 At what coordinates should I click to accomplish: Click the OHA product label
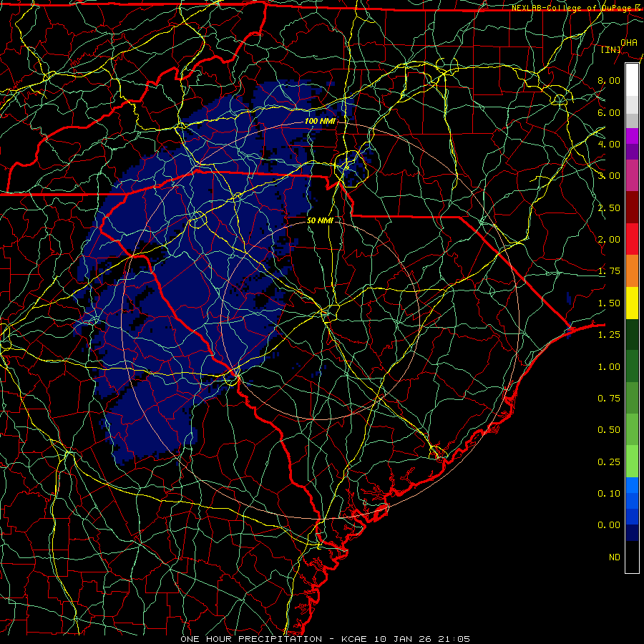click(x=629, y=42)
